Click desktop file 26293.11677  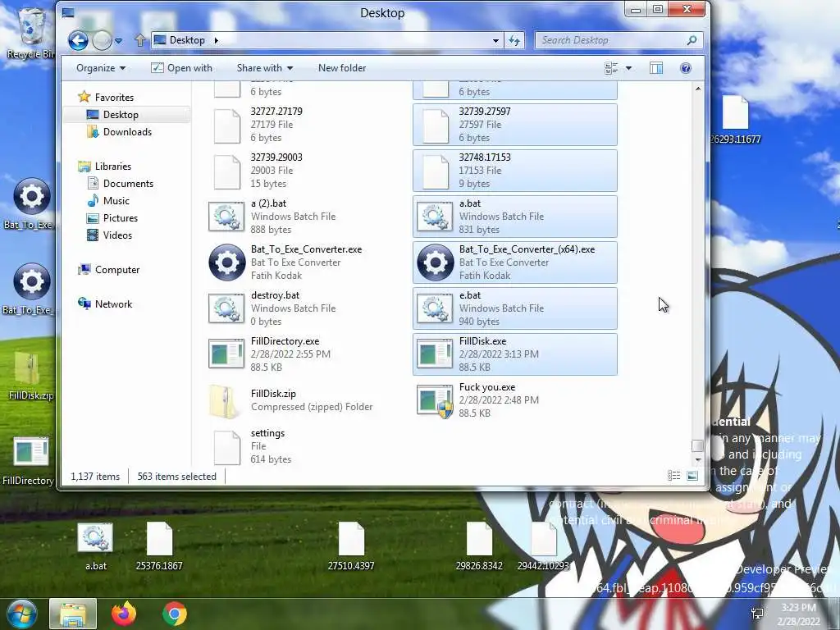[x=736, y=120]
